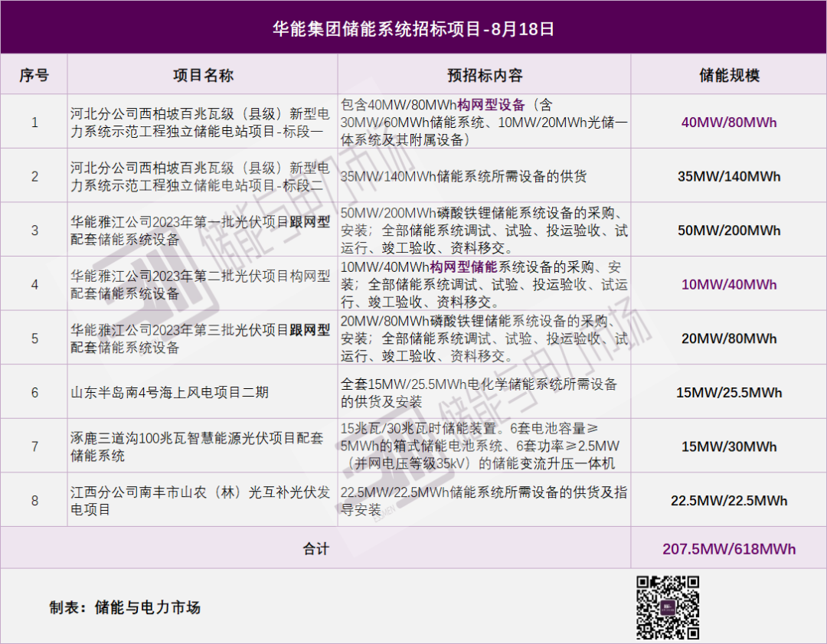Click the 22.5MW/22.5MWh capacity cell
The image size is (827, 644).
pos(728,501)
